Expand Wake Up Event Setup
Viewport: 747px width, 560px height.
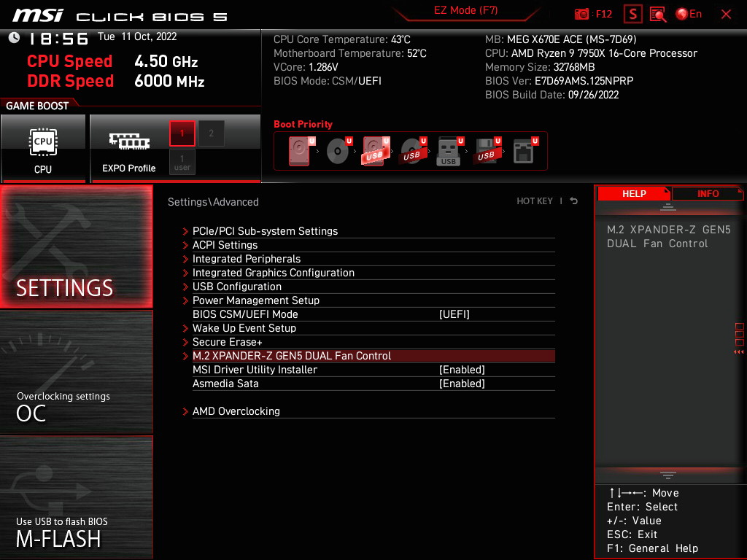pyautogui.click(x=369, y=328)
